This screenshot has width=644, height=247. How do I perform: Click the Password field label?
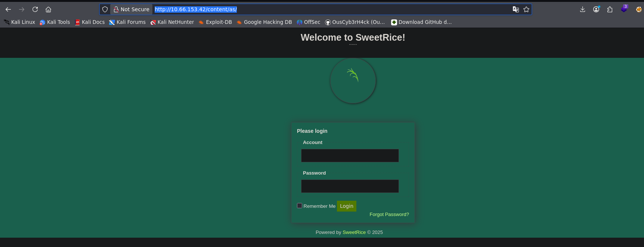point(314,173)
